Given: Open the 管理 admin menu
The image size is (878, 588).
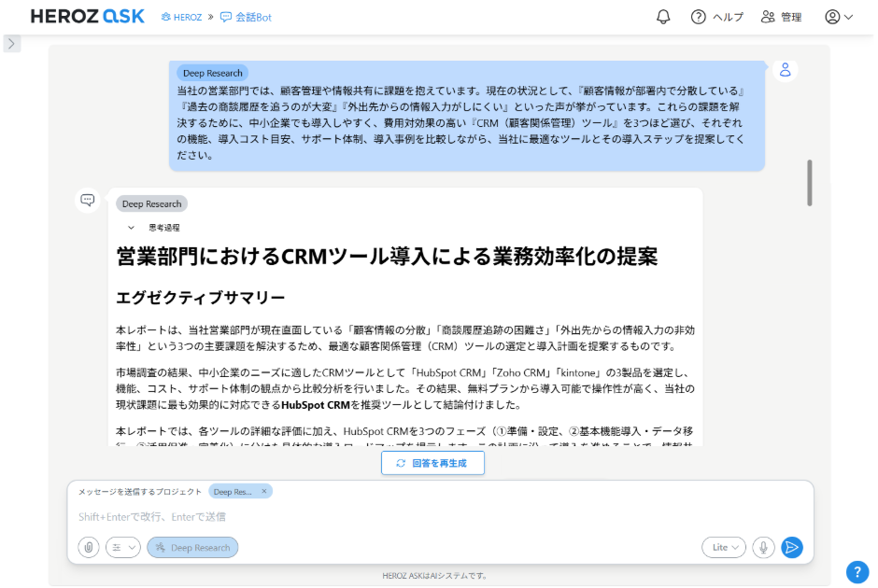Looking at the screenshot, I should [781, 17].
